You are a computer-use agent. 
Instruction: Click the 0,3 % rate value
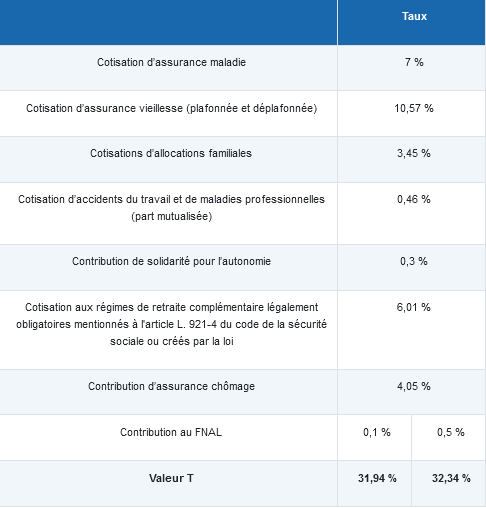(x=414, y=261)
